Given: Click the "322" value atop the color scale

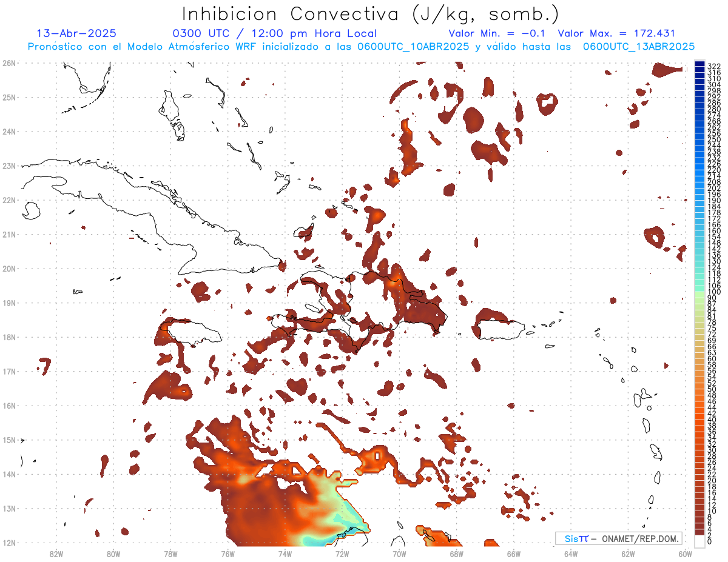Looking at the screenshot, I should point(713,66).
